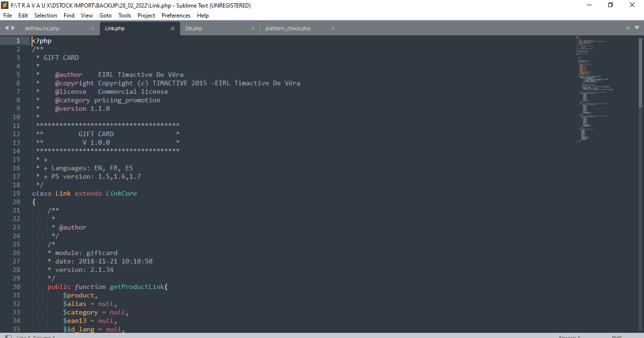Click '@version 1.1.0' on line 9

coord(83,108)
